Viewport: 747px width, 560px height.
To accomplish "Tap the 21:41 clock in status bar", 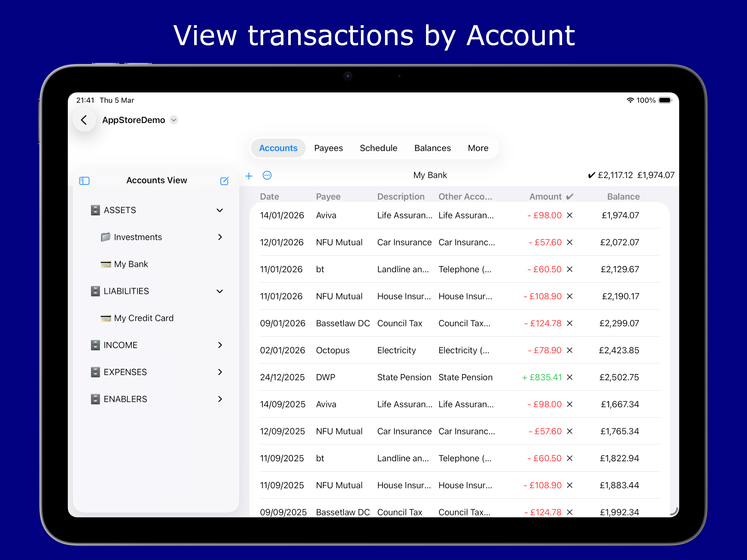I will [x=85, y=100].
